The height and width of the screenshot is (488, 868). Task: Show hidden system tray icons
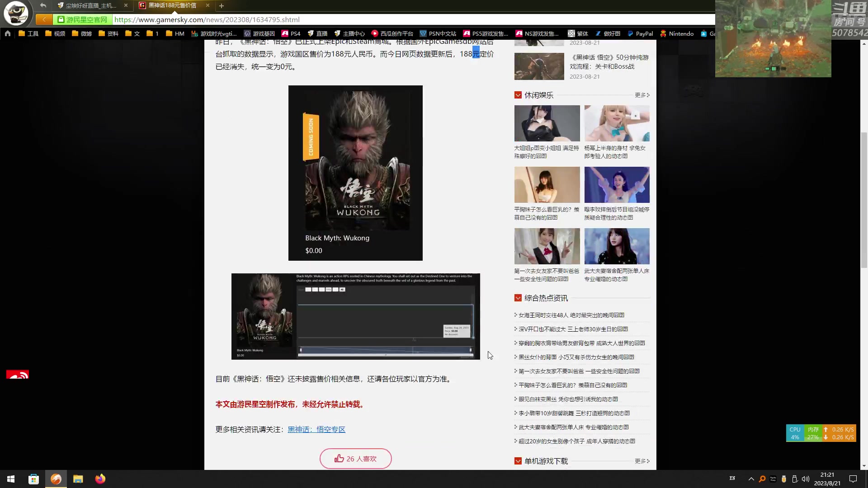[x=751, y=479]
